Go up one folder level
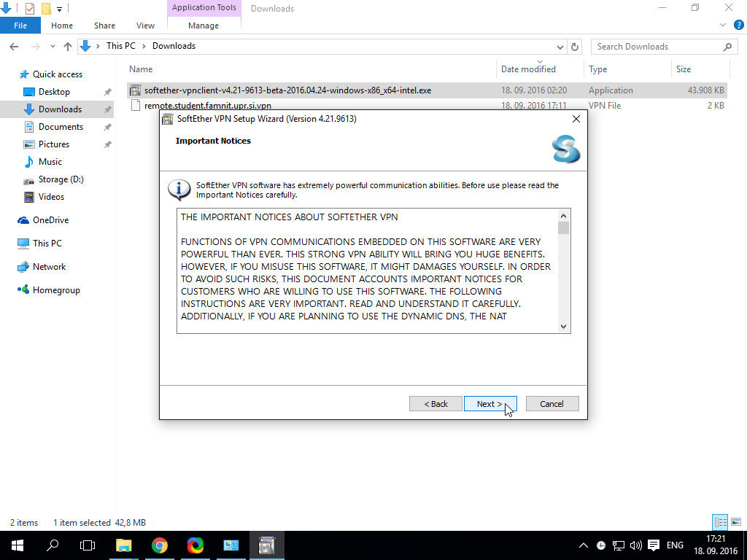Viewport: 747px width, 560px height. click(x=68, y=46)
